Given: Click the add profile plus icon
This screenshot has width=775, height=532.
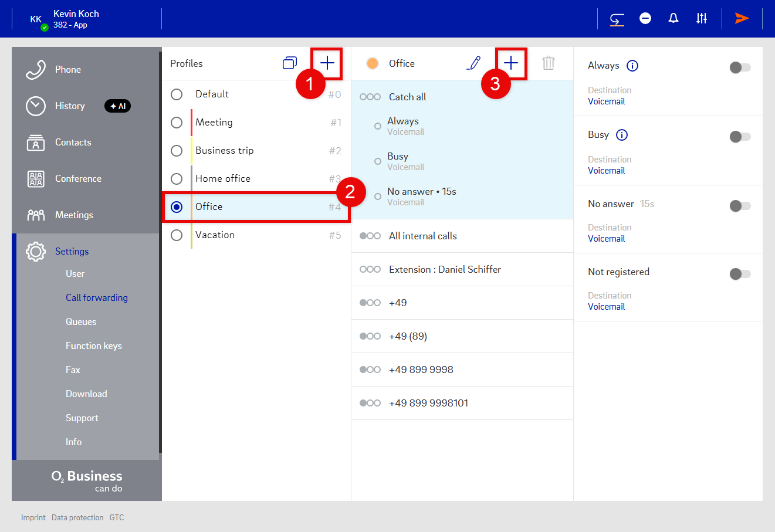Looking at the screenshot, I should (x=327, y=63).
